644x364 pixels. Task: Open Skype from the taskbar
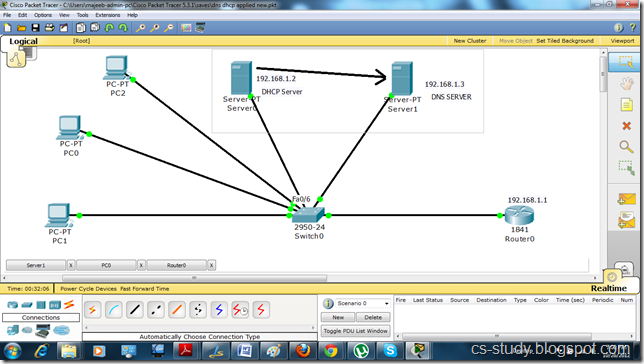tap(389, 351)
